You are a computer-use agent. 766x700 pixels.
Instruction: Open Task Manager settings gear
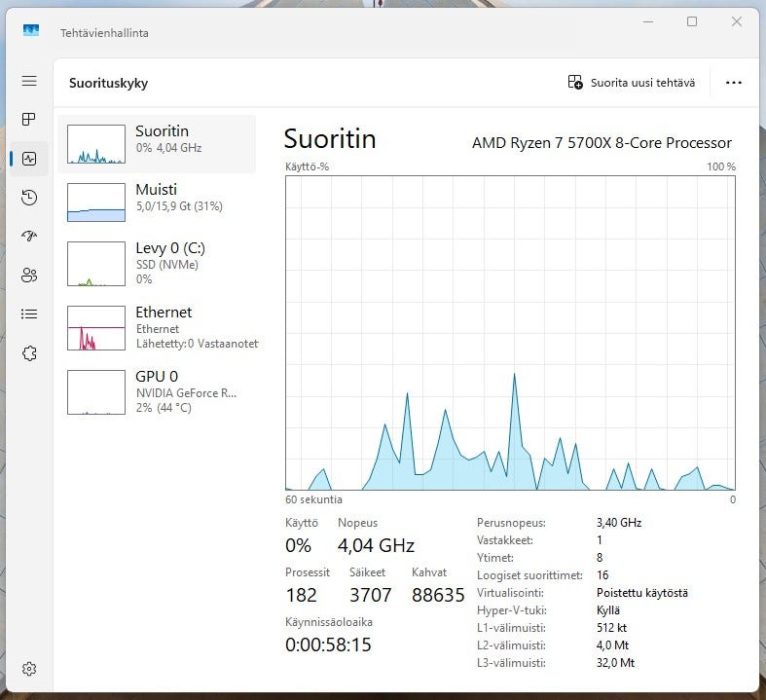click(29, 669)
